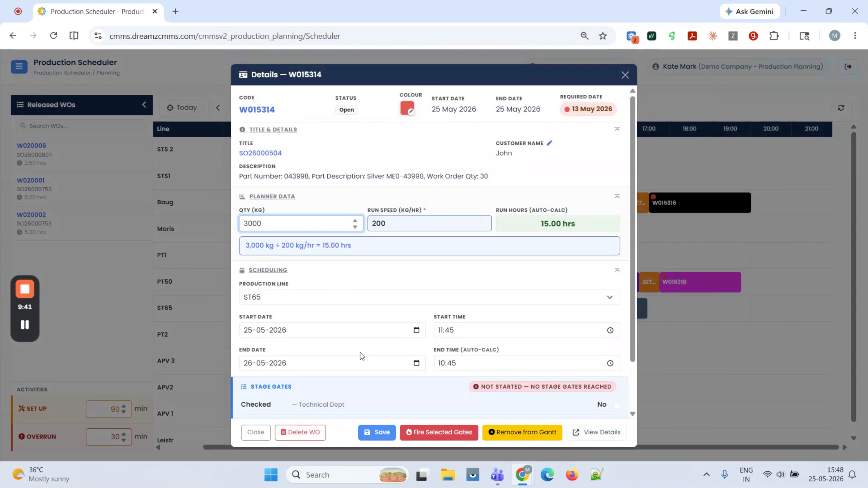868x488 pixels.
Task: Click Remove from Gantt button
Action: tap(522, 432)
